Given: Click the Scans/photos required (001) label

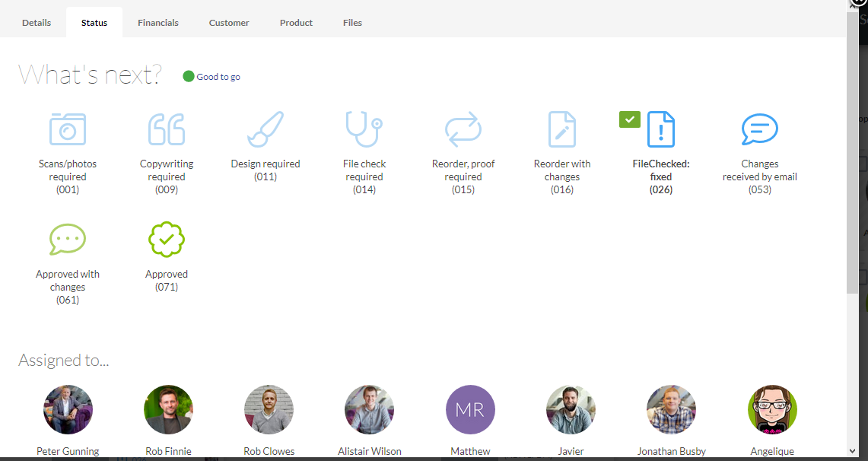Looking at the screenshot, I should click(68, 176).
